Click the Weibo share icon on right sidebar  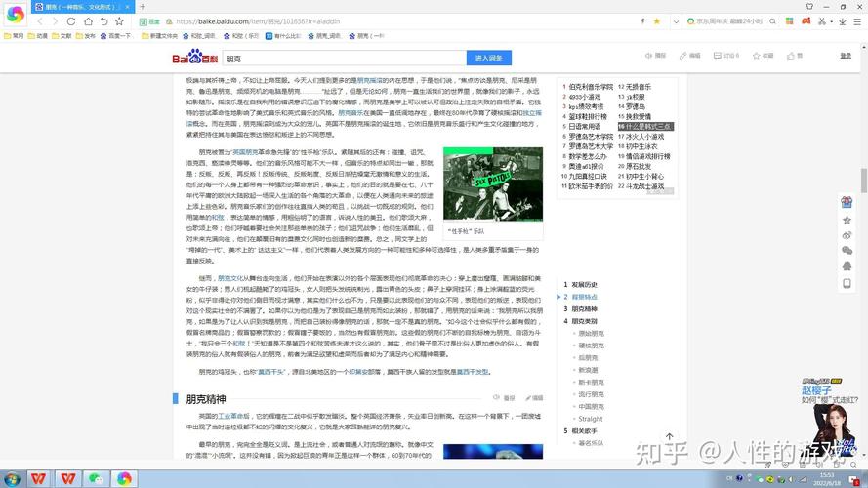tap(847, 235)
